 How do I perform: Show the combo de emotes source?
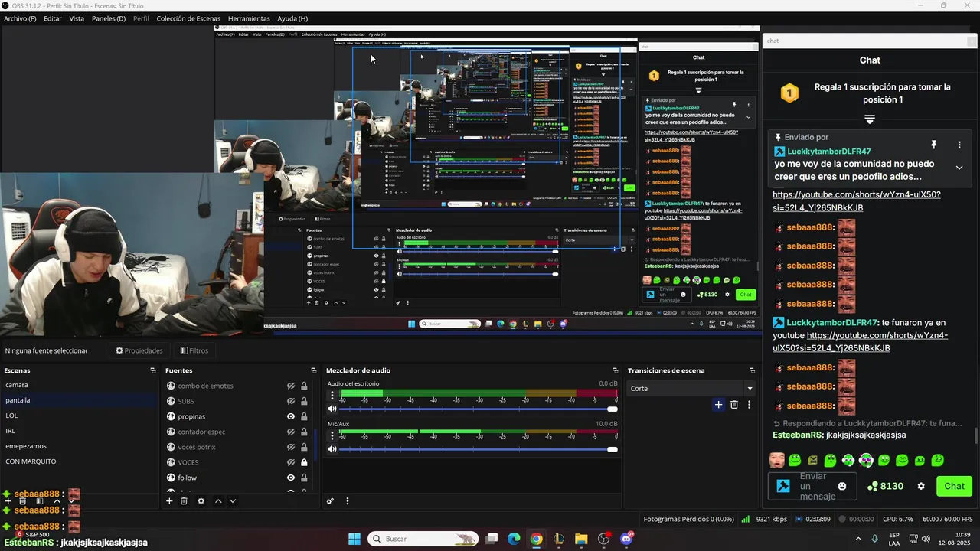click(291, 386)
